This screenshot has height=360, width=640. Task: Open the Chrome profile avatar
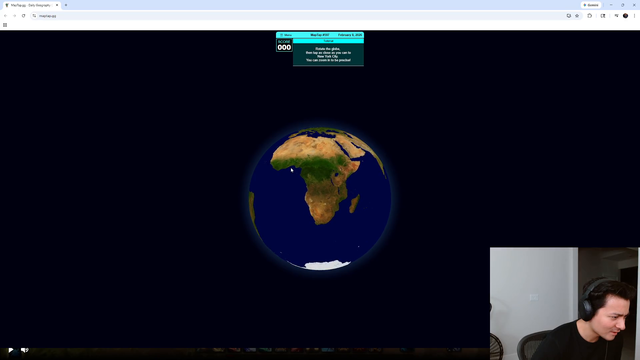(625, 16)
